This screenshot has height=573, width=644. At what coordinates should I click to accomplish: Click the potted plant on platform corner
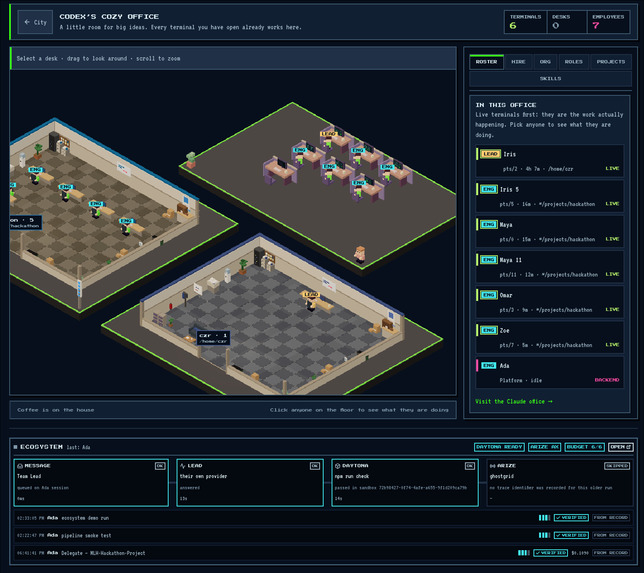(x=191, y=160)
